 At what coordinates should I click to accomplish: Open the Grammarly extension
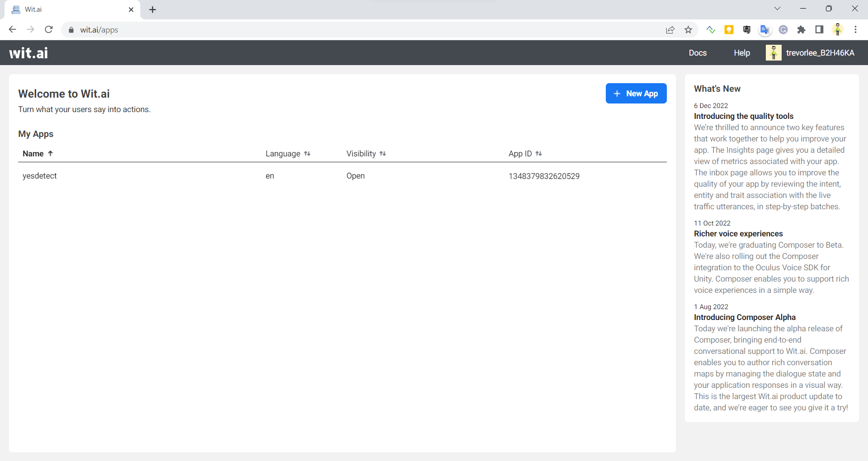pos(783,29)
